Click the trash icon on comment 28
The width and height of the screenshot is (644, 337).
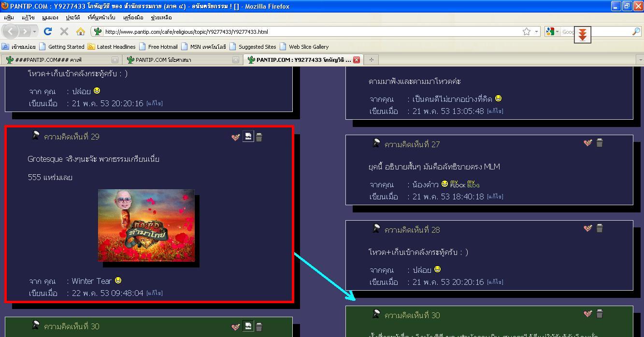(600, 228)
